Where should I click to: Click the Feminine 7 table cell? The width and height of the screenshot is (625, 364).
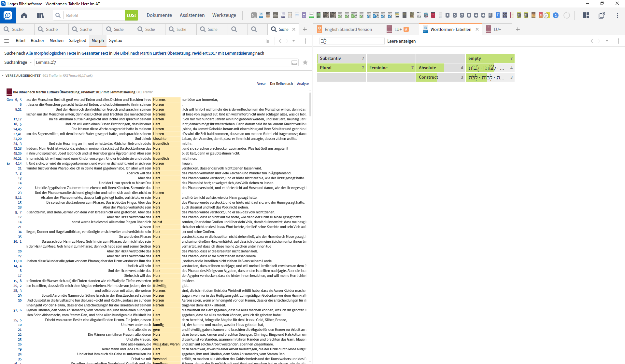point(391,68)
